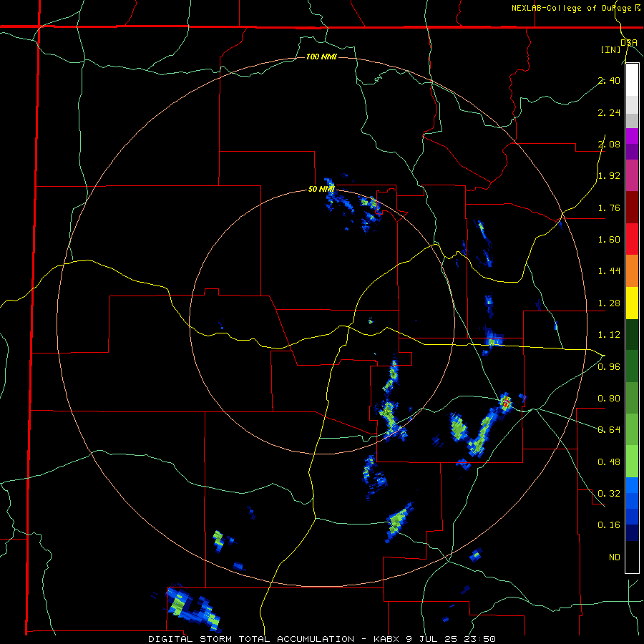Click the 50 NMI range ring label
This screenshot has width=644, height=644.
pyautogui.click(x=321, y=190)
